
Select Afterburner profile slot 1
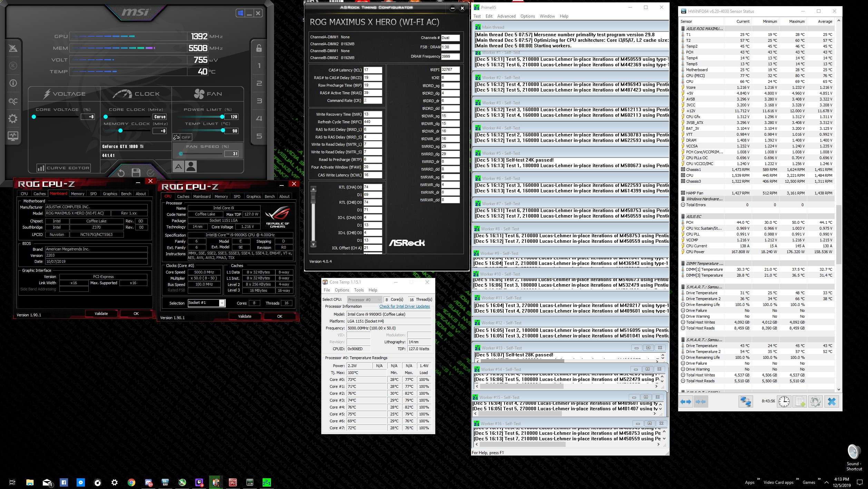259,66
